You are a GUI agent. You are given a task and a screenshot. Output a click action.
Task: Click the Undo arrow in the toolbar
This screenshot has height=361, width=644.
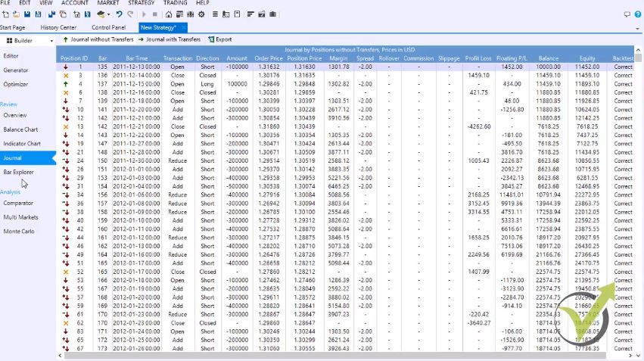click(x=120, y=14)
